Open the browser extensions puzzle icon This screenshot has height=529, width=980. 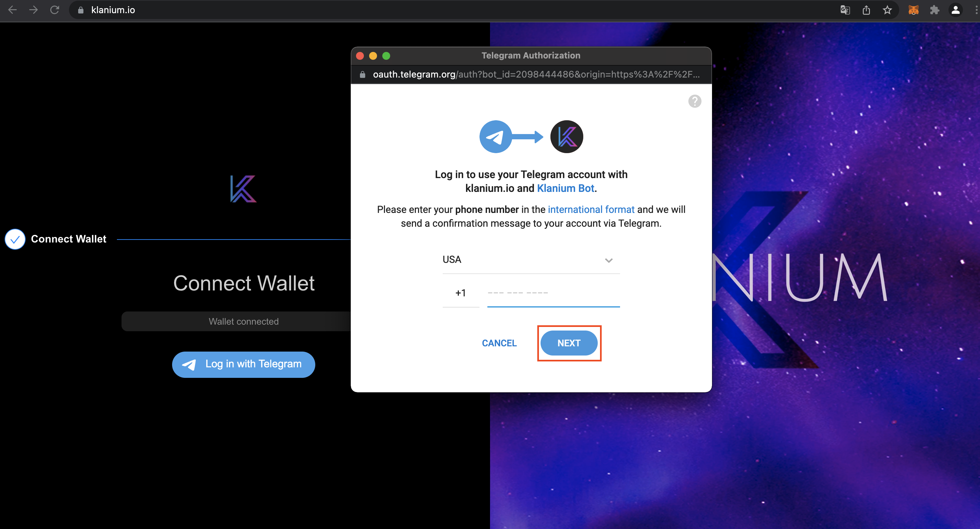(x=935, y=10)
